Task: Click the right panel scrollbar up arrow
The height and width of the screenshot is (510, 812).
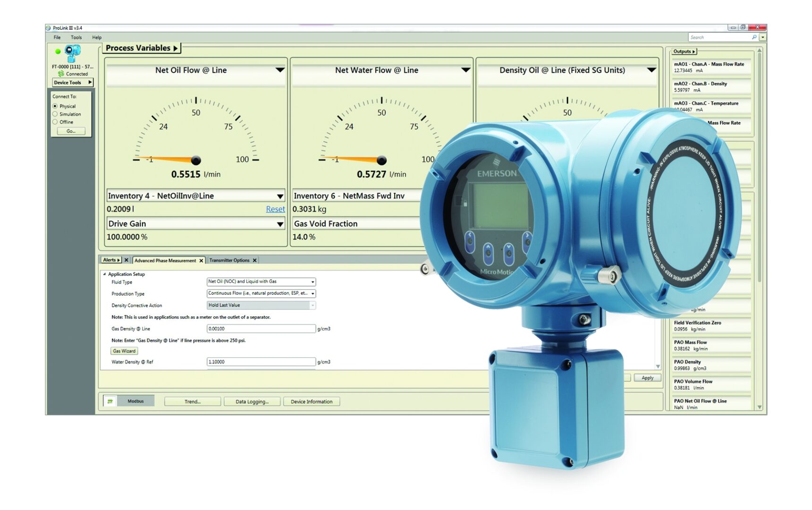Action: coord(760,50)
